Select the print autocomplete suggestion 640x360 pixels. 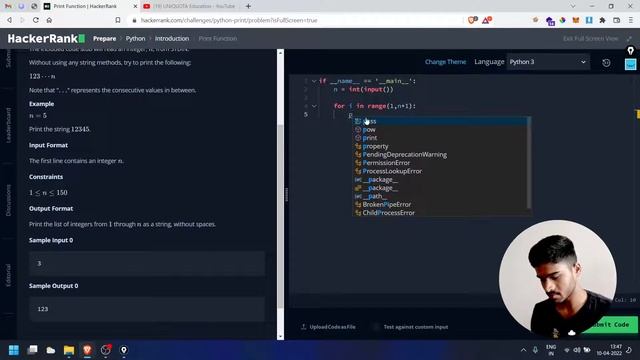pos(440,138)
